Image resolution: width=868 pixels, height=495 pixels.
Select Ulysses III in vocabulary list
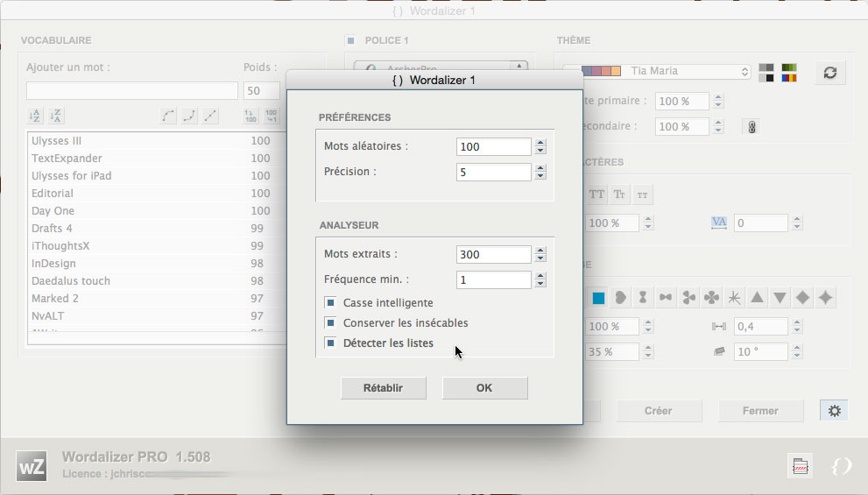coord(157,141)
